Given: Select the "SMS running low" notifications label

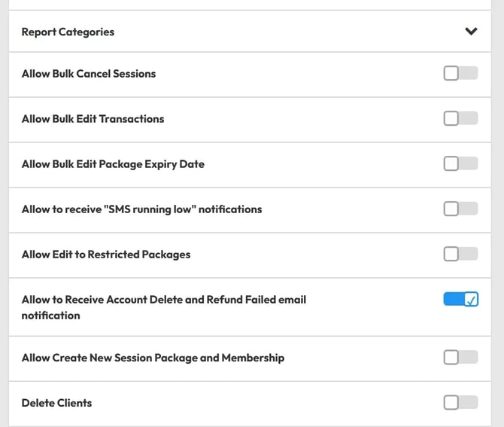Looking at the screenshot, I should [x=141, y=209].
